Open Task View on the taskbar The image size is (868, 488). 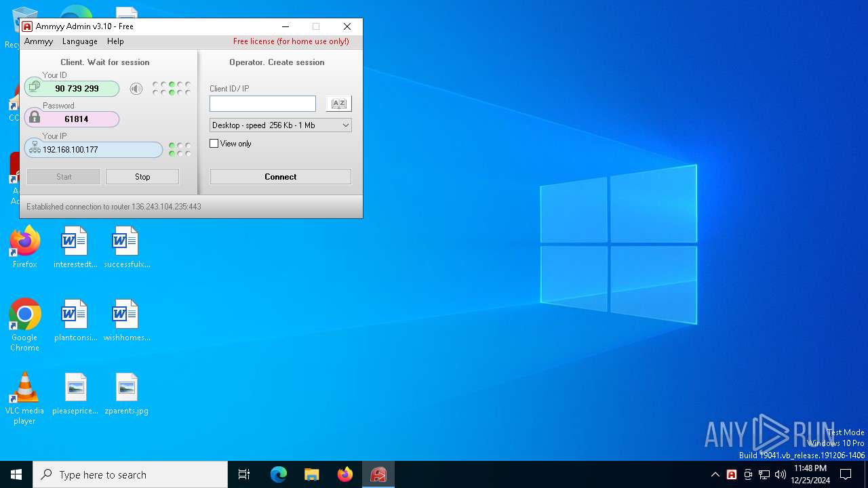244,474
